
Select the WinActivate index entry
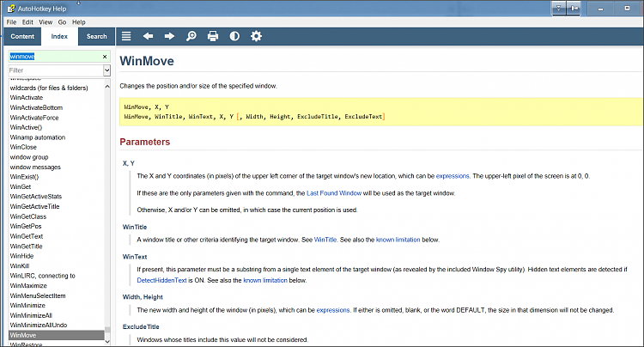(27, 98)
